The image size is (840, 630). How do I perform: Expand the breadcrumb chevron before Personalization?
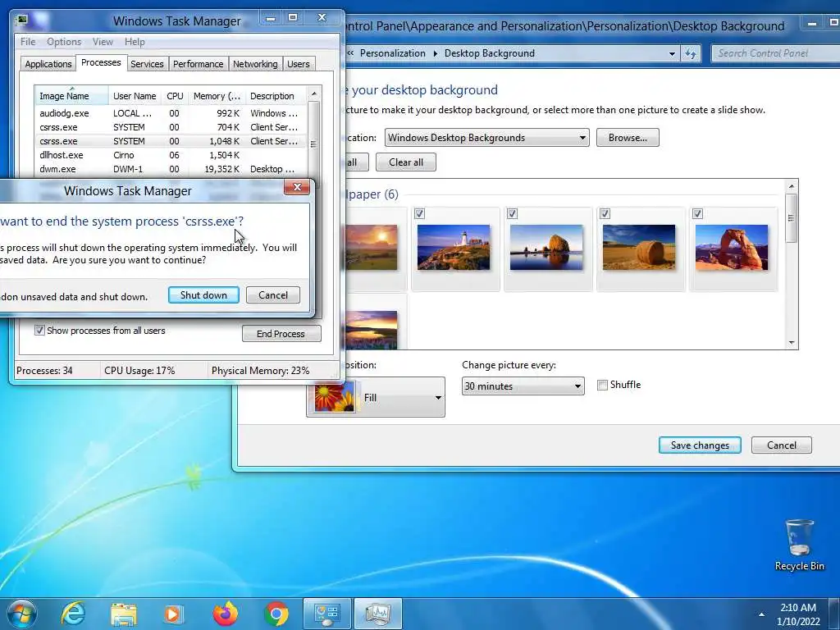click(350, 53)
